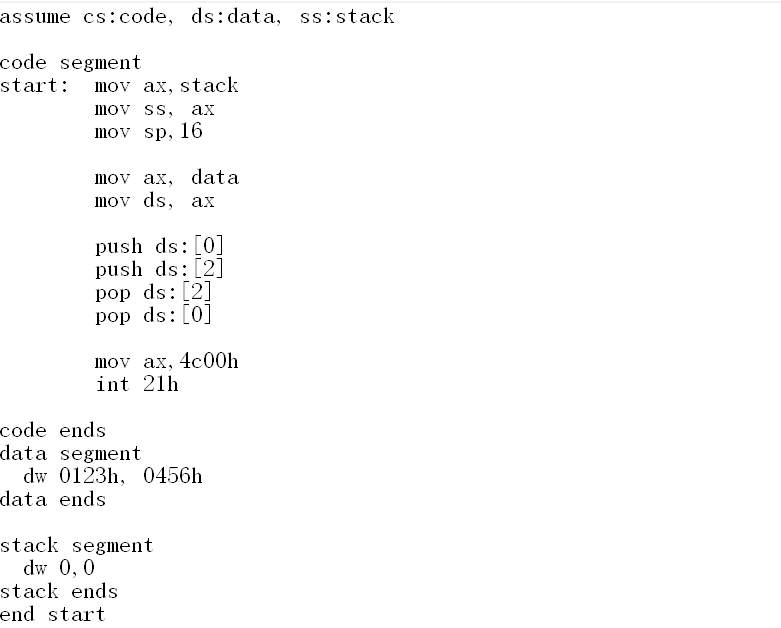Click the "mov ax, data" line
The height and width of the screenshot is (628, 781).
(x=166, y=178)
